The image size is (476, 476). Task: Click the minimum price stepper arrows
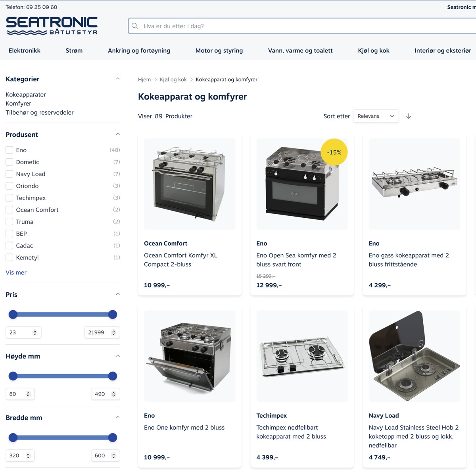tap(35, 332)
